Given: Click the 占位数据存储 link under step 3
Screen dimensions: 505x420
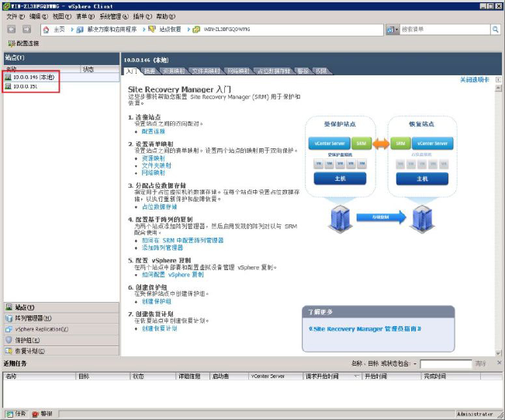Looking at the screenshot, I should (x=160, y=207).
